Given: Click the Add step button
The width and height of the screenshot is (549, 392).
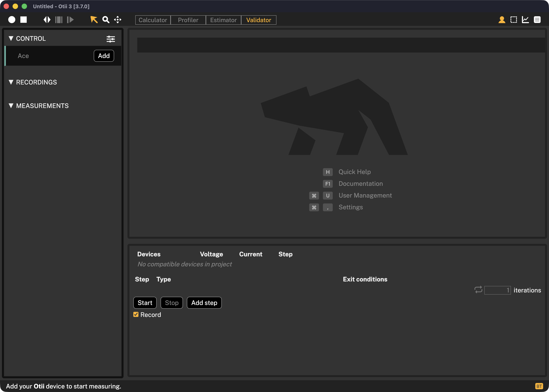Looking at the screenshot, I should tap(204, 303).
